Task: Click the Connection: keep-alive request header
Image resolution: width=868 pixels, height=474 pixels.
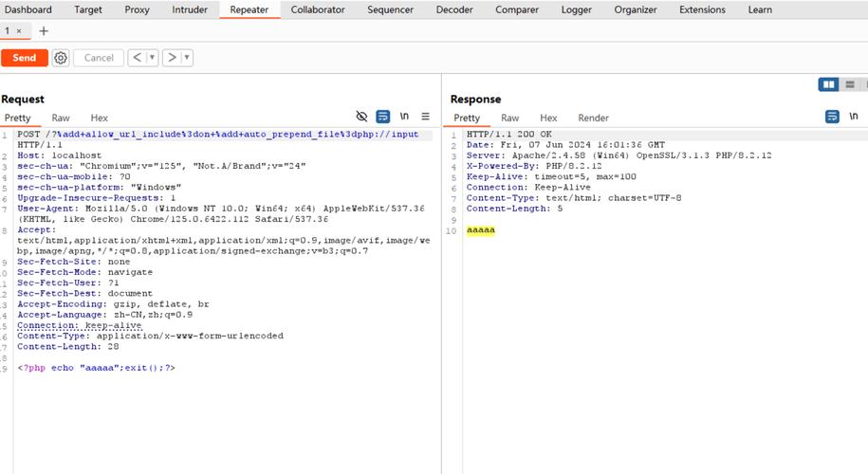Action: pos(80,325)
